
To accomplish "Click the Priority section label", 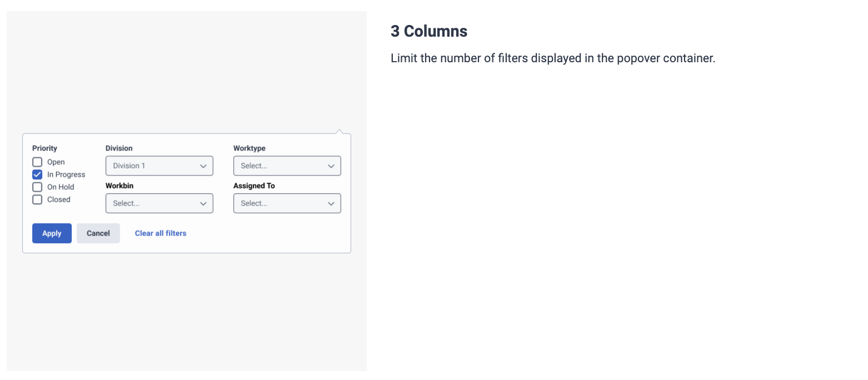I will click(x=44, y=148).
